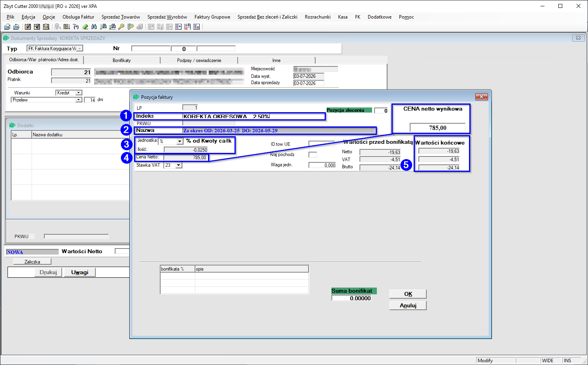Viewport: 588px width, 365px height.
Task: Open the Kasa menu
Action: (343, 17)
